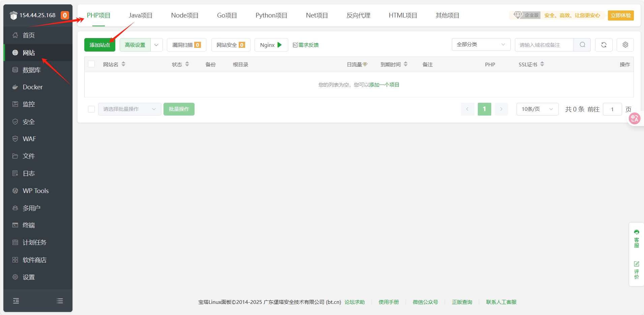Open customer service 客服 widget
This screenshot has width=644, height=315.
(636, 239)
